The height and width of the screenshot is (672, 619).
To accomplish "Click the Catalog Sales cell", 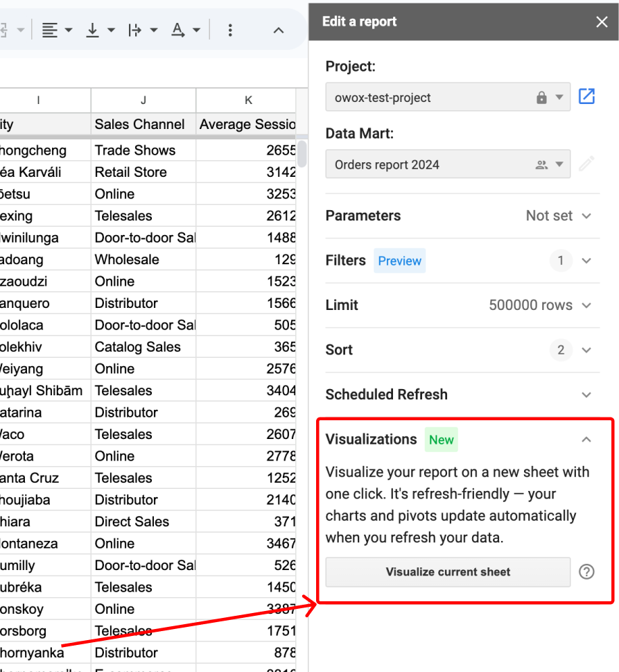I will (143, 347).
